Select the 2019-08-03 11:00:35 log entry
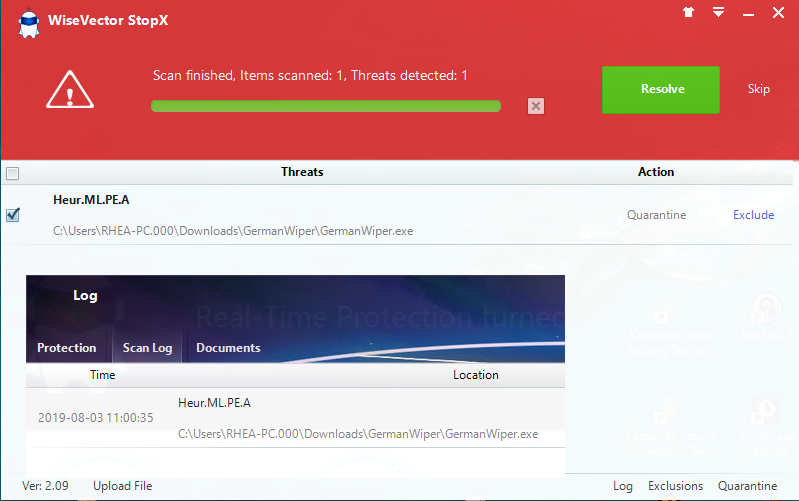This screenshot has height=501, width=799. [296, 418]
